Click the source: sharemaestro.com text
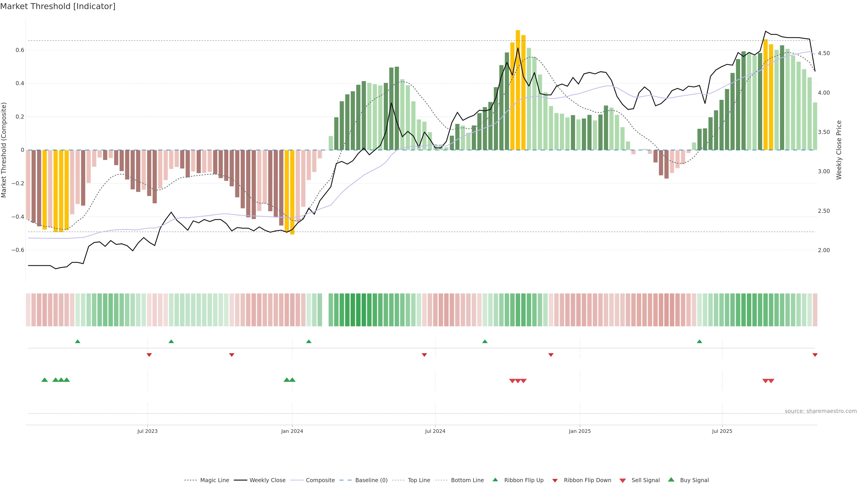868x488 pixels. click(821, 411)
